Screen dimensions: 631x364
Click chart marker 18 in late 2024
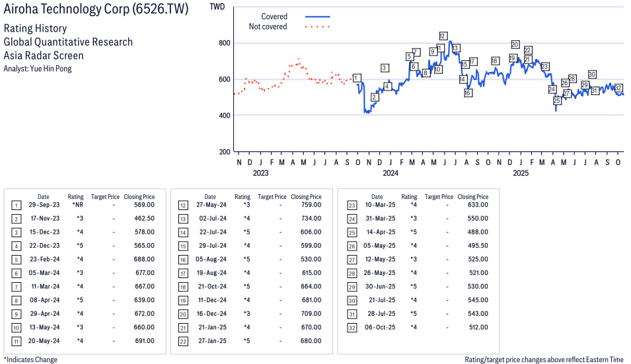(x=495, y=61)
